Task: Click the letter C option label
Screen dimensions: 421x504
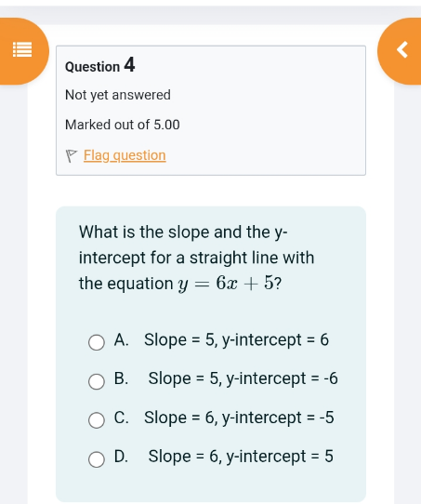Action: 121,418
